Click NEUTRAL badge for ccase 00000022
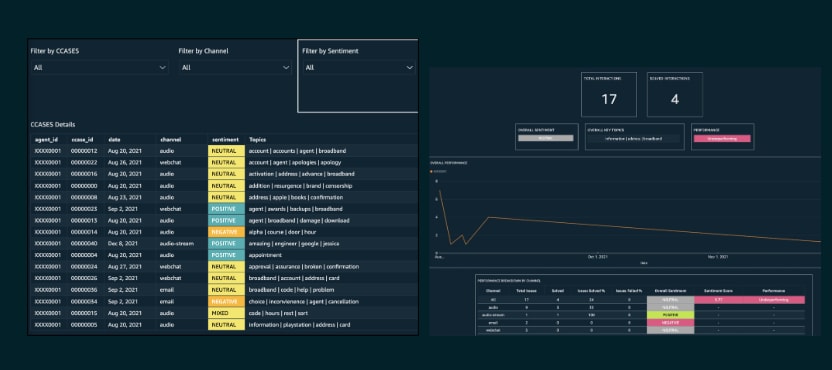The image size is (832, 370). 227,162
